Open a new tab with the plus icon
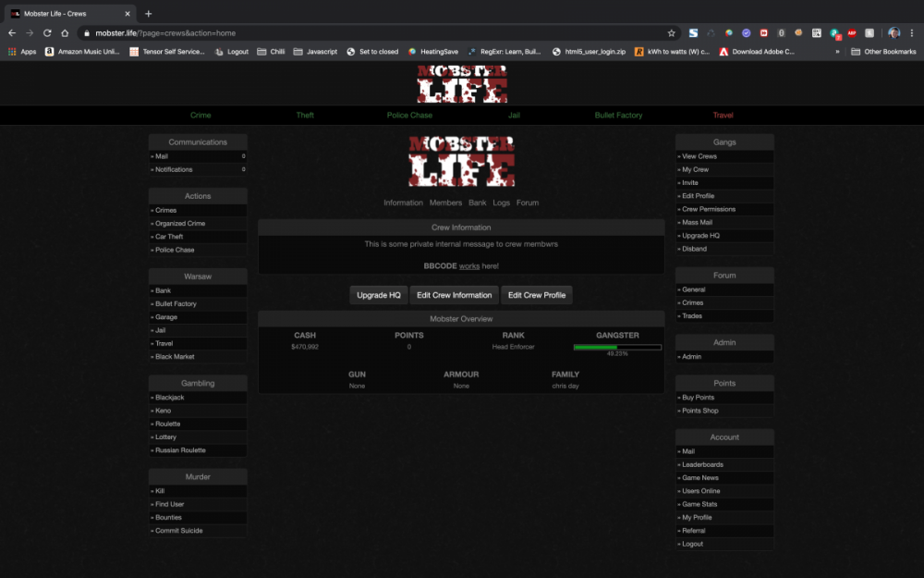The height and width of the screenshot is (578, 924). click(148, 14)
